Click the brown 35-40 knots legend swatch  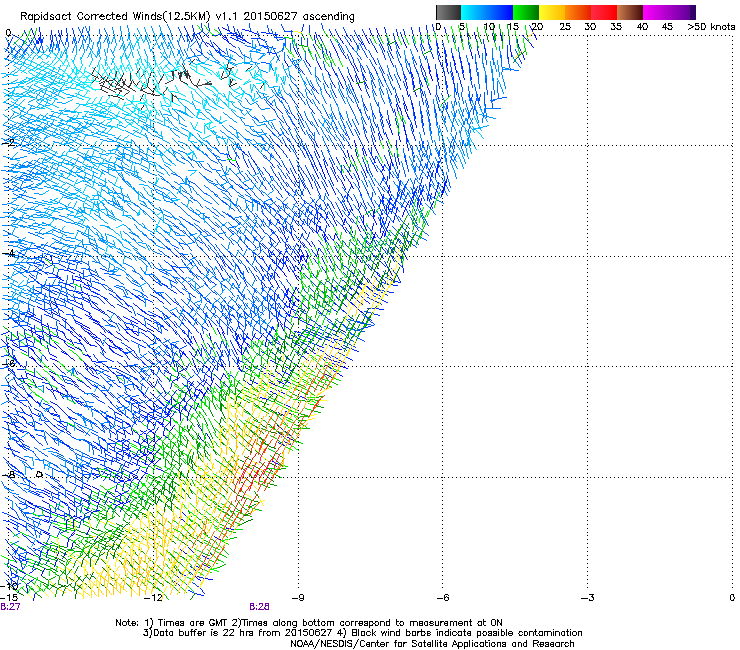tap(630, 12)
